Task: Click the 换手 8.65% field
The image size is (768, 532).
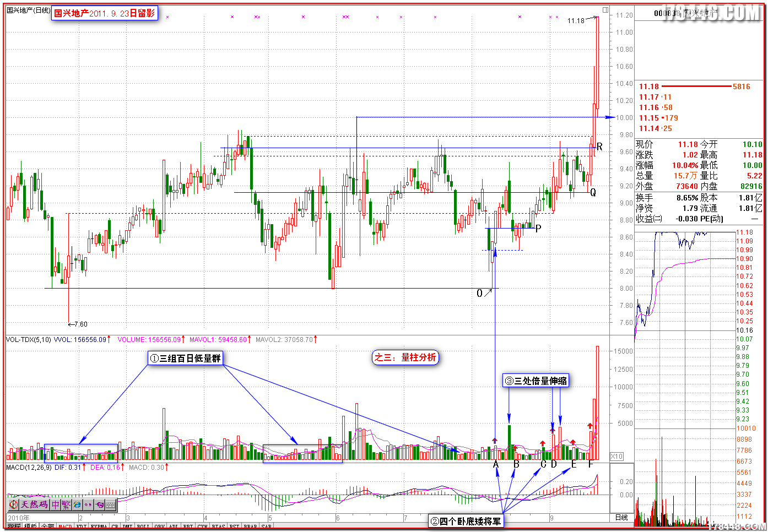Action: 667,198
